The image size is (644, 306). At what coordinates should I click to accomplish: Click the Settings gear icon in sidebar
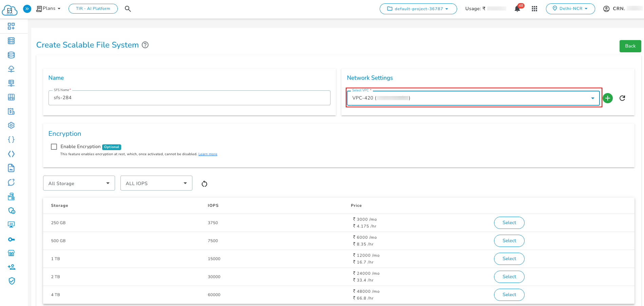[x=11, y=125]
